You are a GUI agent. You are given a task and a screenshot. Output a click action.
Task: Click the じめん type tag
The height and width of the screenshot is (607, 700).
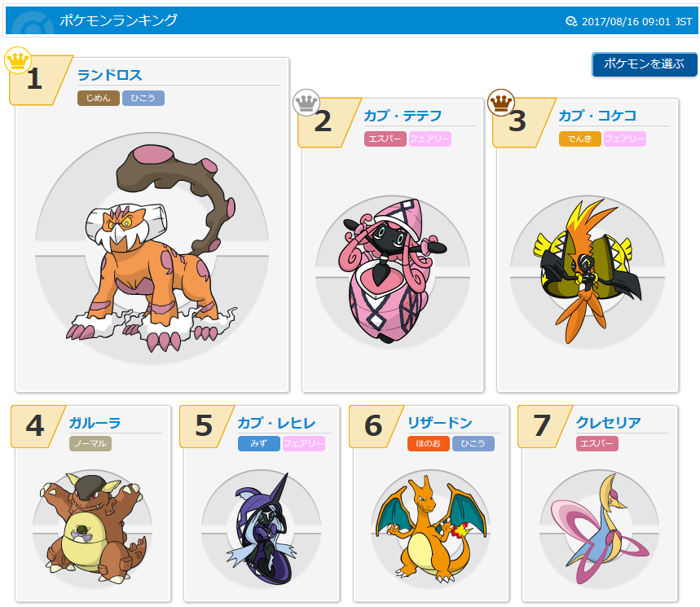(99, 99)
